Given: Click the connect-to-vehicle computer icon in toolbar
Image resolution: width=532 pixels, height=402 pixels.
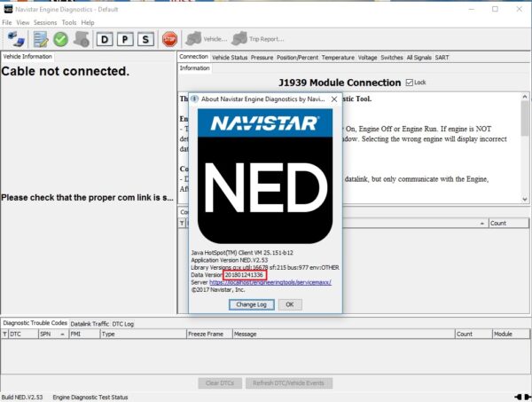Looking at the screenshot, I should [16, 39].
